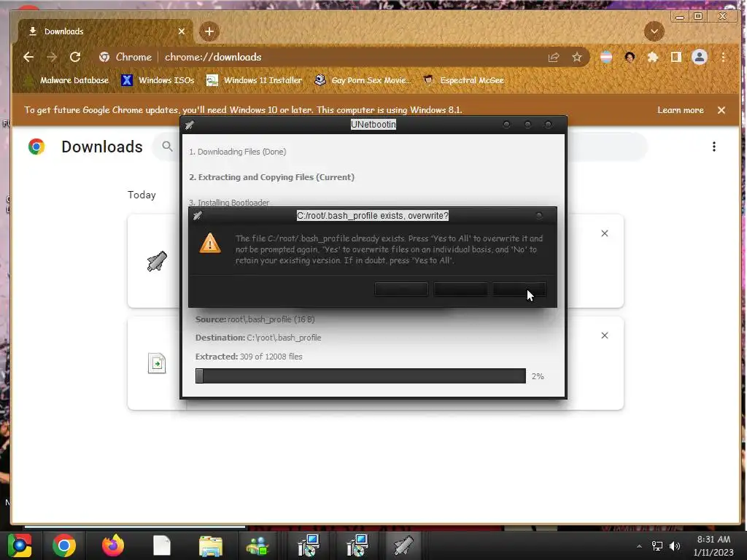Click the overwrite warning message text
The image size is (747, 560).
click(x=389, y=249)
